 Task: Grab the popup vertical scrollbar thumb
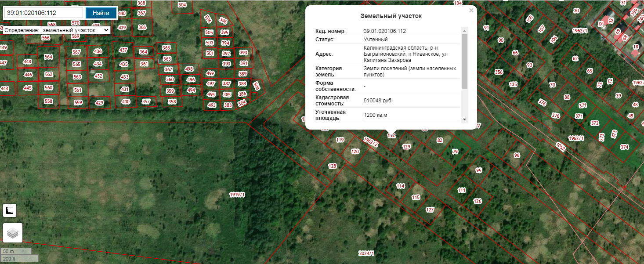pos(464,61)
